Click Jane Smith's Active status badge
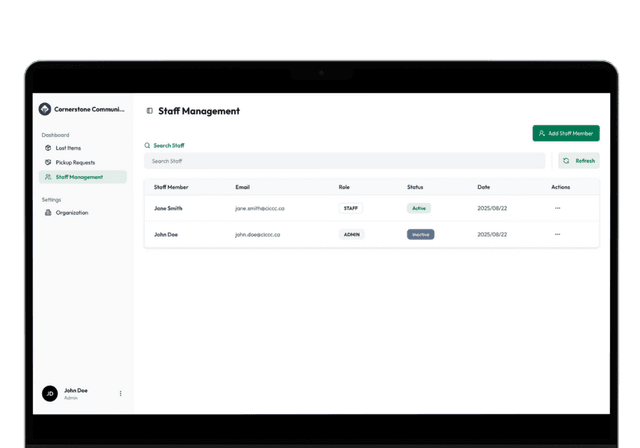The image size is (640, 448). 419,208
